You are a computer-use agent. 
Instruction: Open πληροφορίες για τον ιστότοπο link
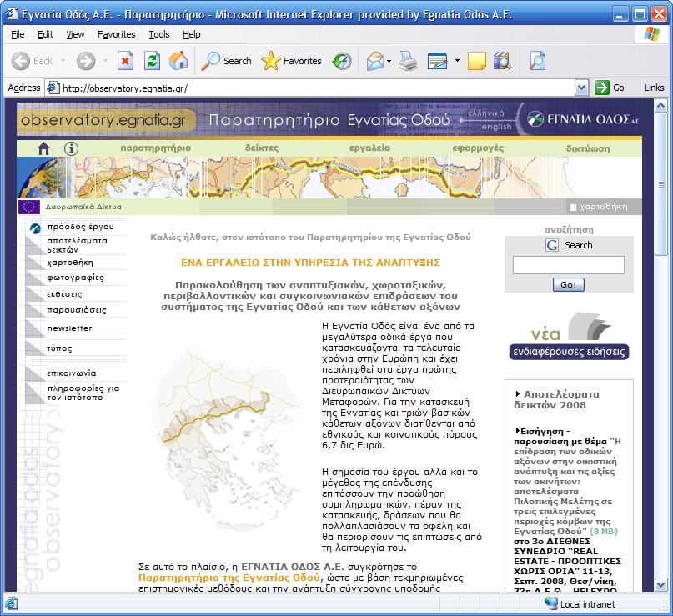tap(83, 393)
